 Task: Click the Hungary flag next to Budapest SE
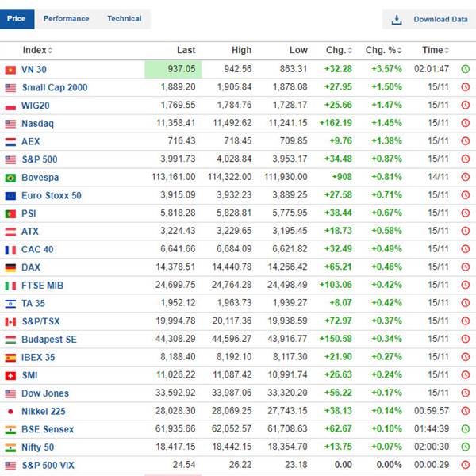tap(10, 340)
